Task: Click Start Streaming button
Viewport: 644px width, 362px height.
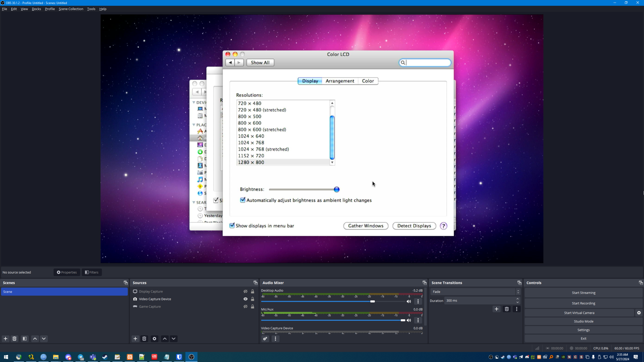Action: (x=583, y=293)
